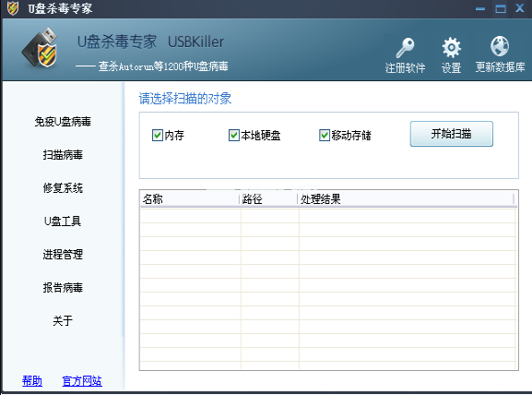Go to 进程管理 section
The image size is (532, 395).
[63, 254]
